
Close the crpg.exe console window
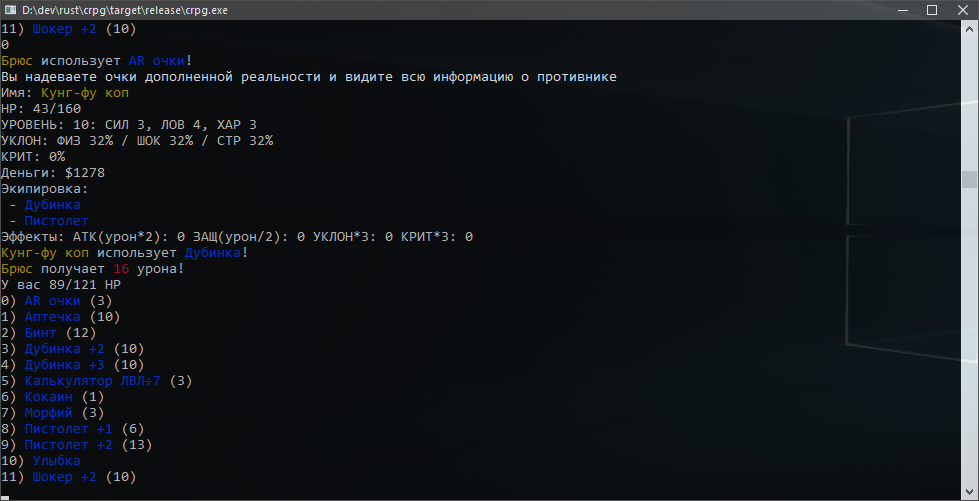(x=961, y=10)
